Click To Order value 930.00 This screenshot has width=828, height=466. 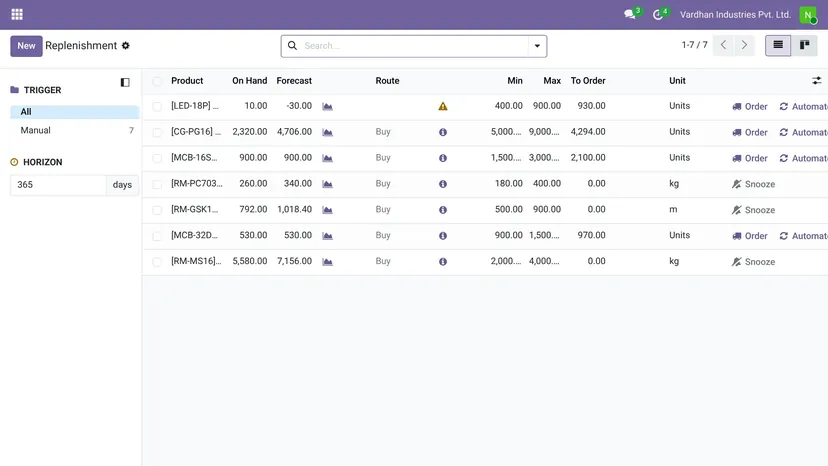click(591, 106)
